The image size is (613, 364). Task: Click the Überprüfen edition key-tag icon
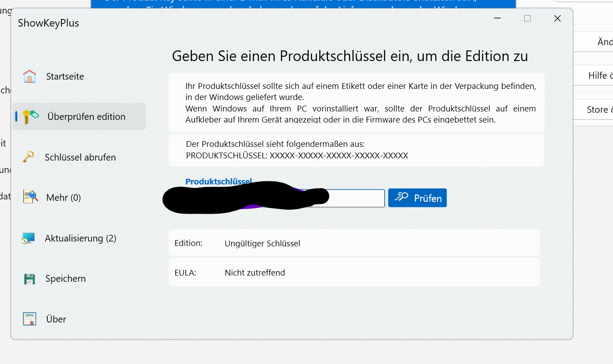pos(31,117)
